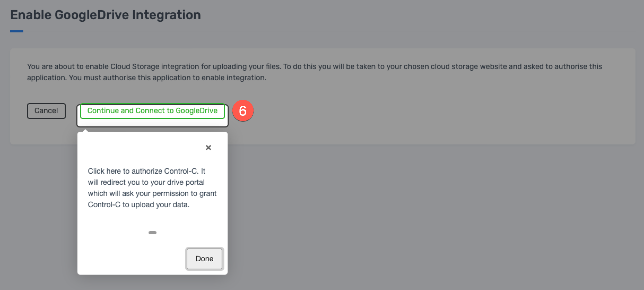This screenshot has height=290, width=644.
Task: Click the blue accent underline beneath heading
Action: pos(17,31)
